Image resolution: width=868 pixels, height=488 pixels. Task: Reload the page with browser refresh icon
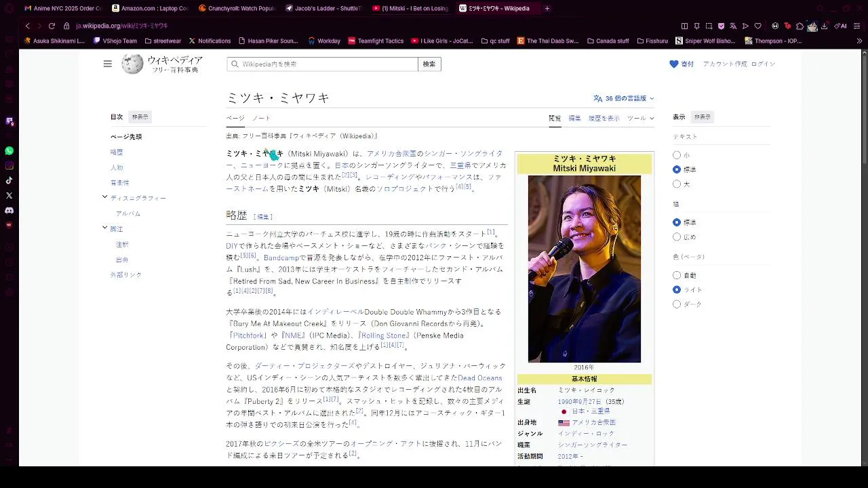(52, 26)
